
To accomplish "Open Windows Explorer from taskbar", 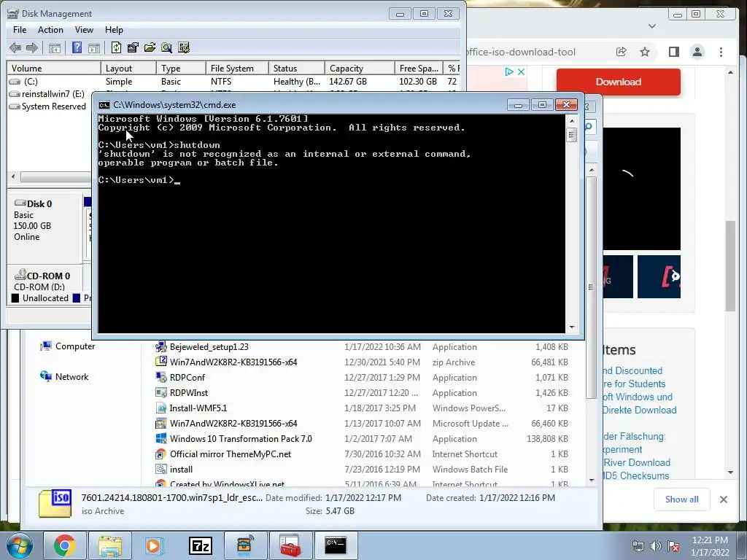I will (x=110, y=545).
